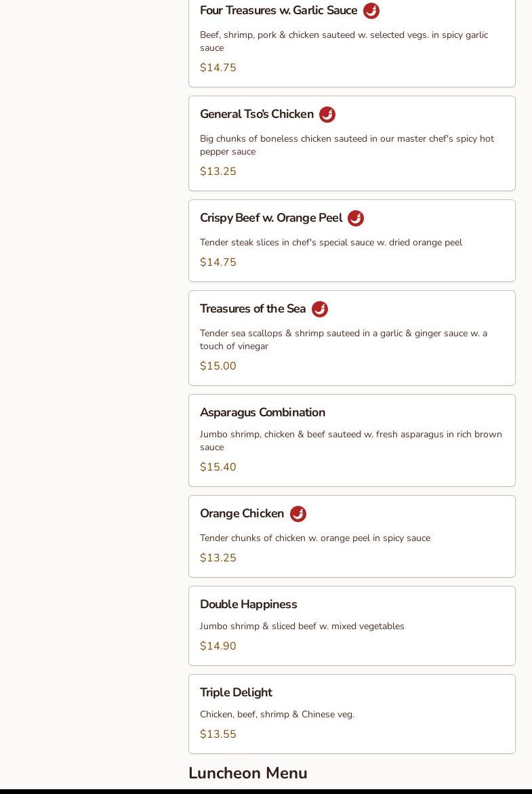The image size is (532, 794).
Task: Select the Double Happiness dish
Action: coord(249,604)
